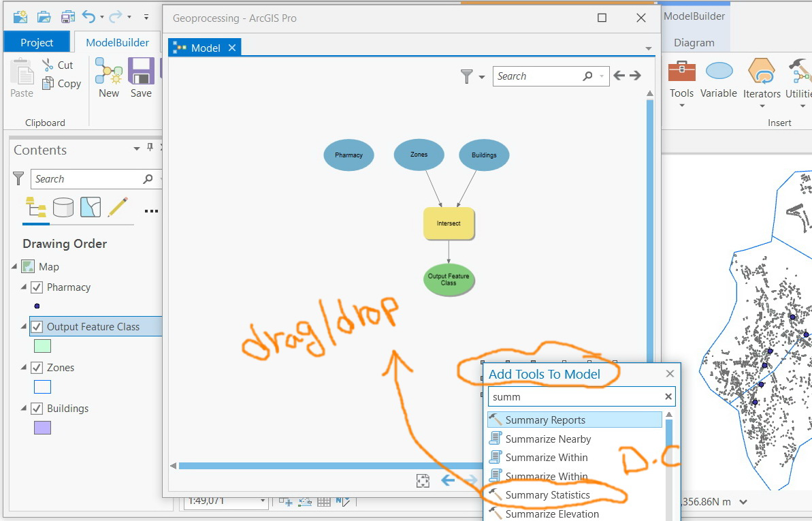Screen dimensions: 812x521
Task: Open the Project tab
Action: point(37,42)
